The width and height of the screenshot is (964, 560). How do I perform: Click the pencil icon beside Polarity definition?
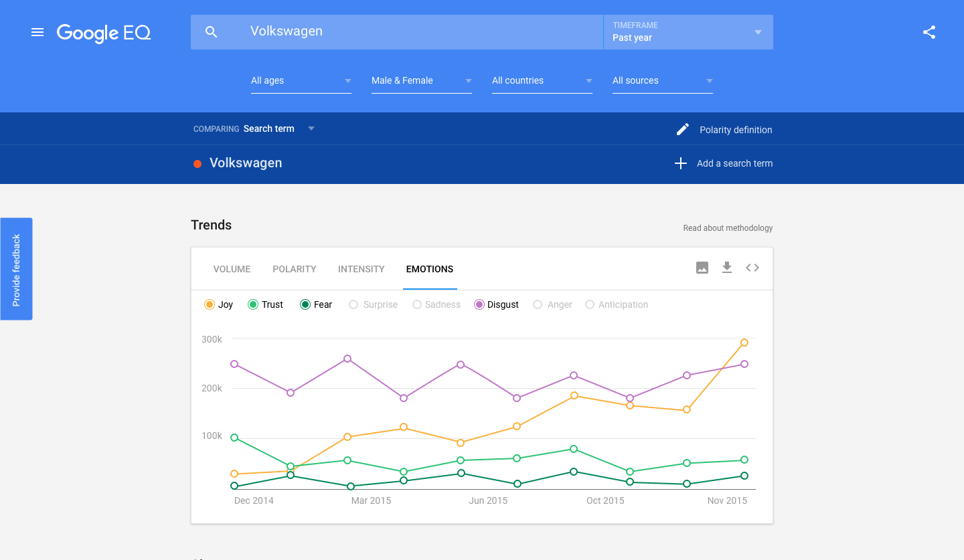(682, 129)
